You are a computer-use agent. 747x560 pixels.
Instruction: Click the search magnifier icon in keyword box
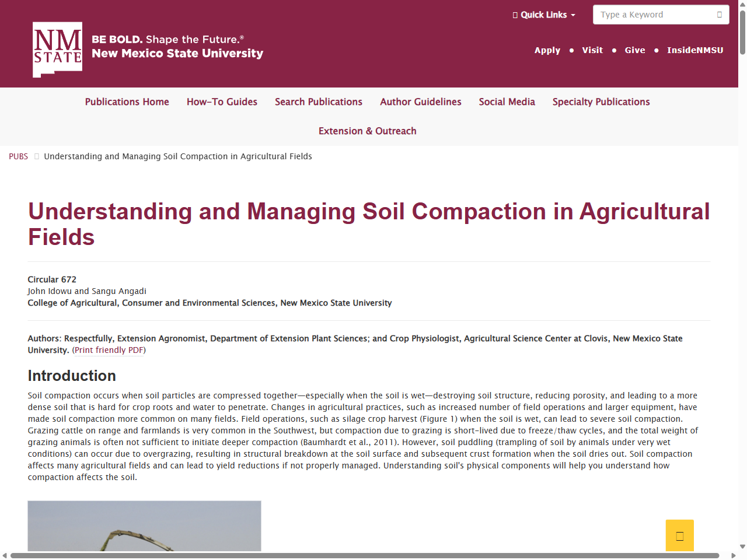720,14
